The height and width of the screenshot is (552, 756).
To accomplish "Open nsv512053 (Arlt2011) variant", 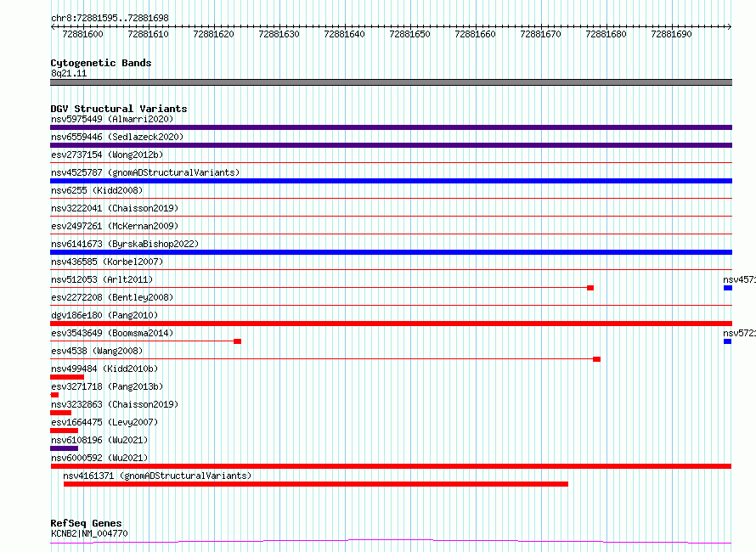I will coord(102,279).
